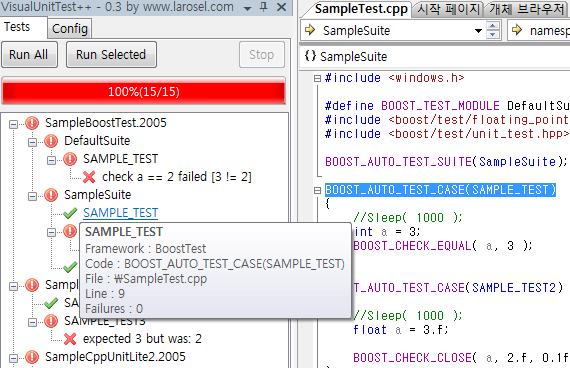
Task: Click the Run All button
Action: pos(29,55)
